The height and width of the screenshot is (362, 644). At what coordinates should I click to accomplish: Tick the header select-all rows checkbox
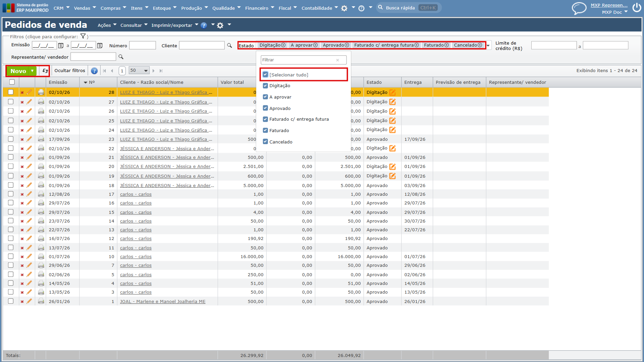[x=12, y=82]
